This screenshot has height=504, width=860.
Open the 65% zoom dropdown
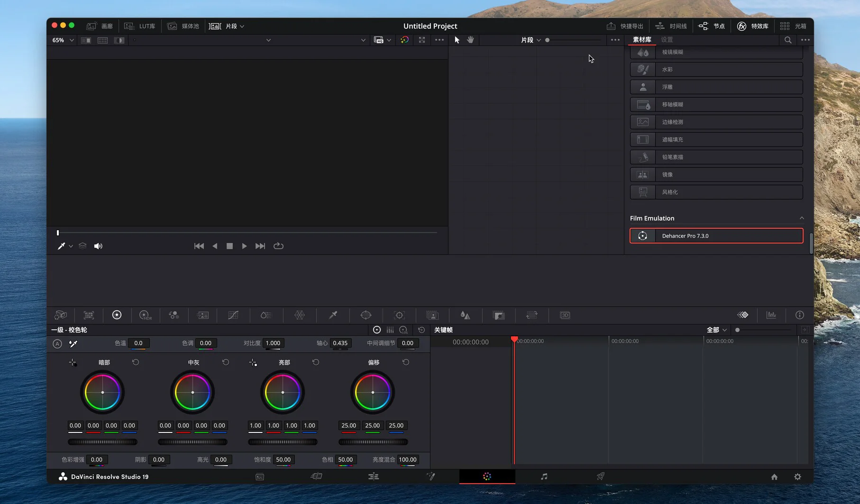pos(63,40)
